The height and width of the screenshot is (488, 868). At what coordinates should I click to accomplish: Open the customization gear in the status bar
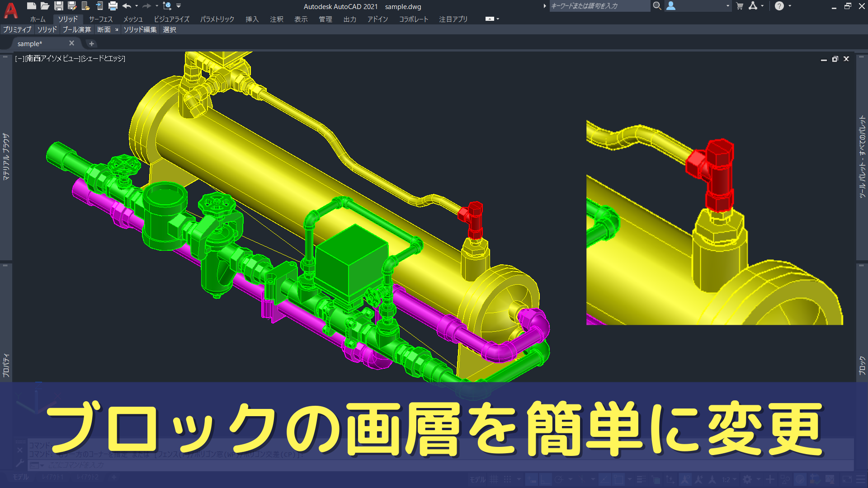pyautogui.click(x=747, y=479)
